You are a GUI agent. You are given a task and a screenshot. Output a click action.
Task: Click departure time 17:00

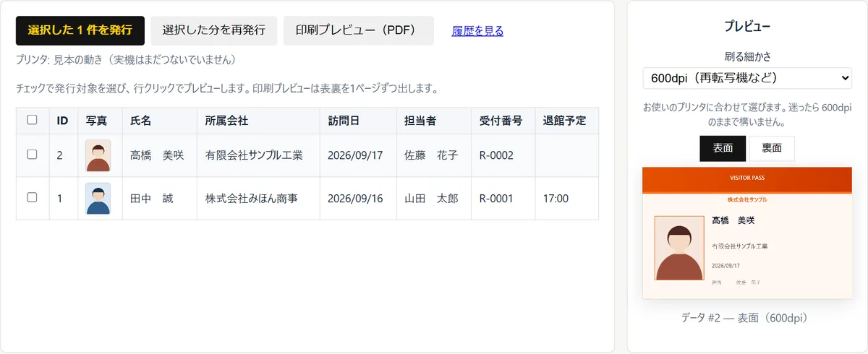pyautogui.click(x=567, y=198)
